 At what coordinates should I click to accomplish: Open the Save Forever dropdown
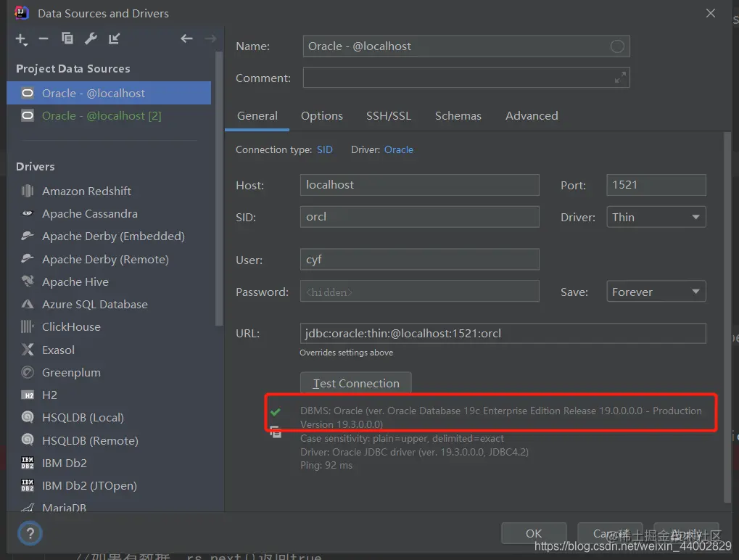(656, 292)
